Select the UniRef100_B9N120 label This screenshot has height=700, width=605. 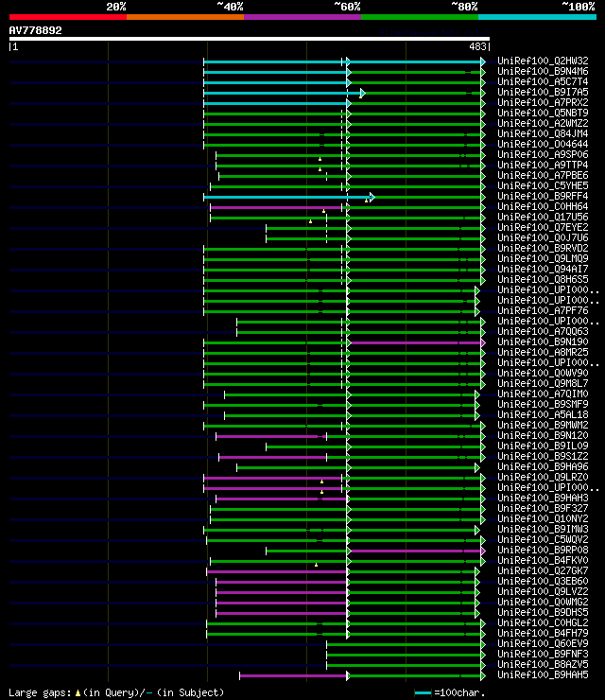point(543,436)
